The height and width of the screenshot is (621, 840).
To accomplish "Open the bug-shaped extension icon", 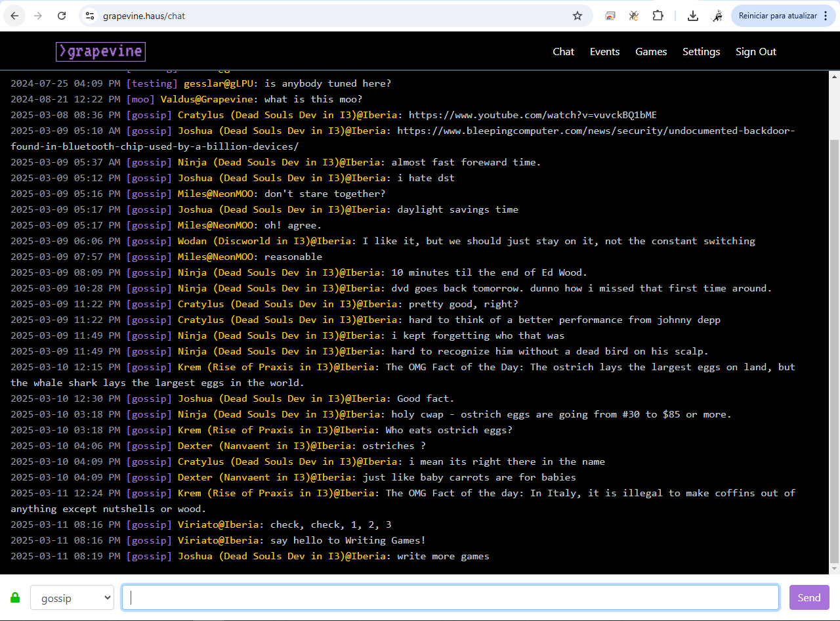I will pyautogui.click(x=633, y=16).
